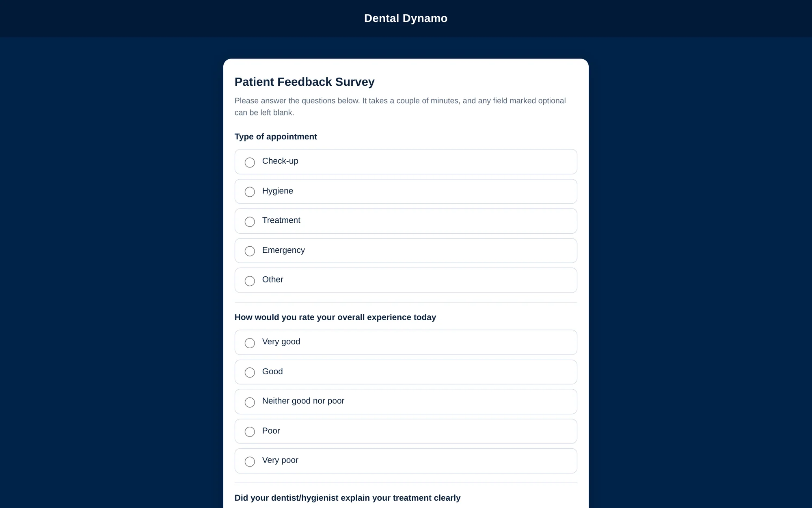Select the Check-up appointment radio button
Image resolution: width=812 pixels, height=508 pixels.
pos(250,162)
